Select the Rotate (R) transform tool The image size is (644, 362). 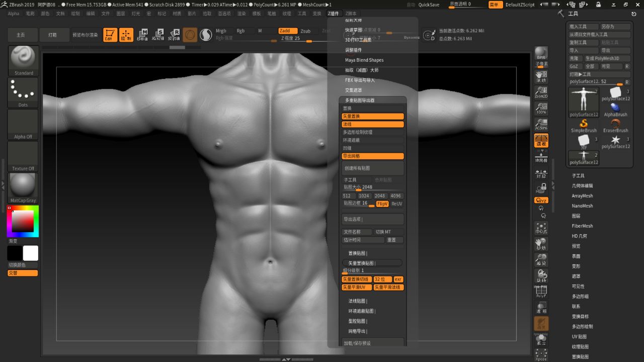pos(174,35)
